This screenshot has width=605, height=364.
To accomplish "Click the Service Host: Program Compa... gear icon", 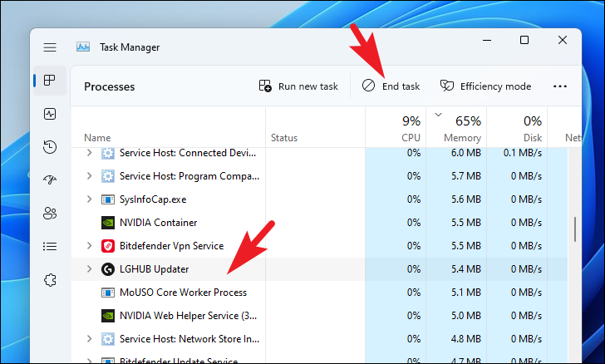I will pos(108,176).
